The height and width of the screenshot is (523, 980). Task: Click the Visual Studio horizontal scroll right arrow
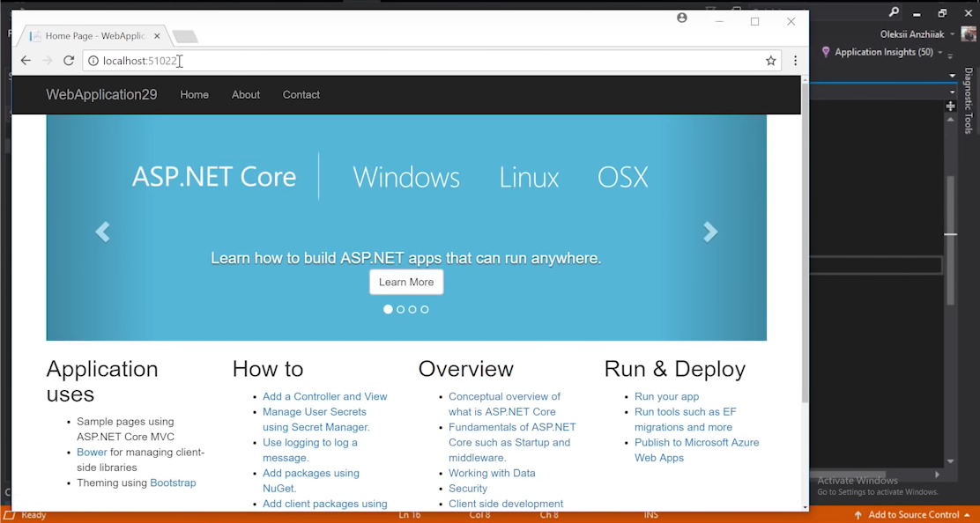point(937,475)
